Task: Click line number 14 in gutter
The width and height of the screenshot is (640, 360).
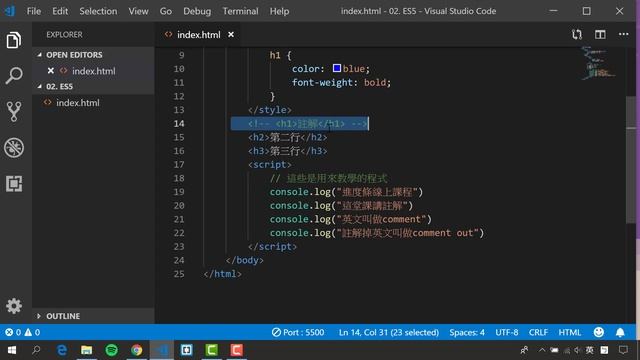Action: tap(179, 124)
